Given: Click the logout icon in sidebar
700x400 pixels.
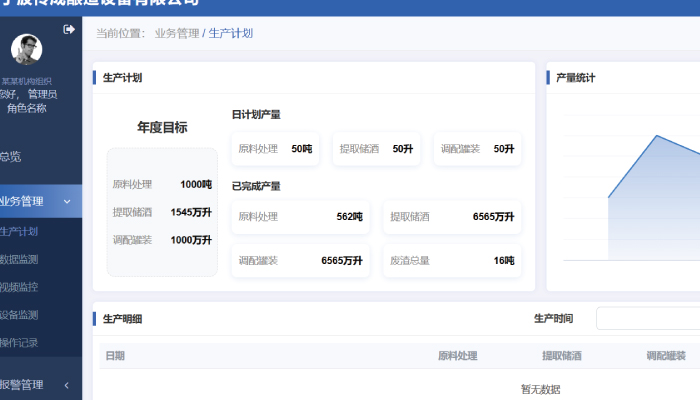Looking at the screenshot, I should [x=69, y=29].
